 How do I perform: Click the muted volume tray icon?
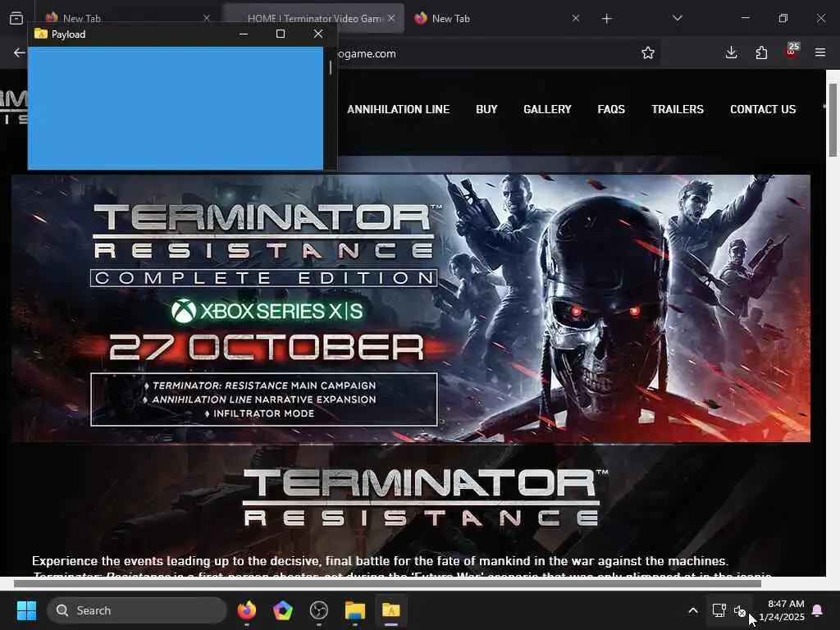(740, 610)
